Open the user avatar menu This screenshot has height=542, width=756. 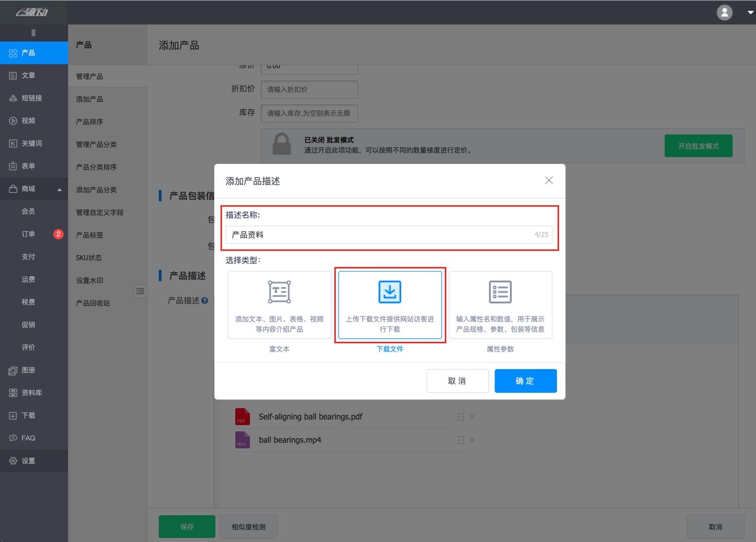tap(724, 12)
